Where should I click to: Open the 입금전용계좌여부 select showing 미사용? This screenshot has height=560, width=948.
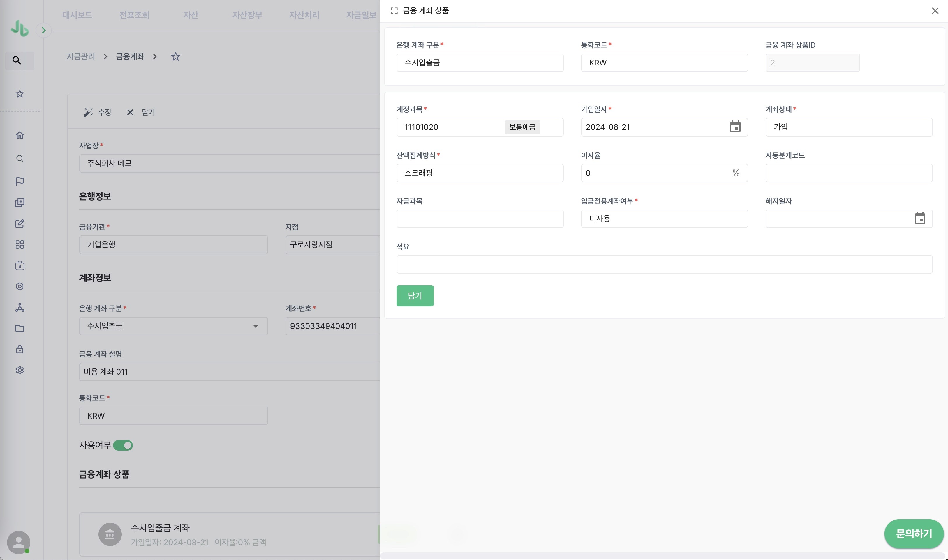click(664, 219)
